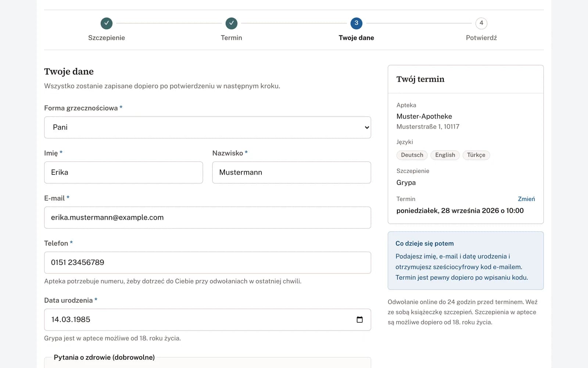Click into the Imię field
This screenshot has width=588, height=368.
(x=123, y=172)
